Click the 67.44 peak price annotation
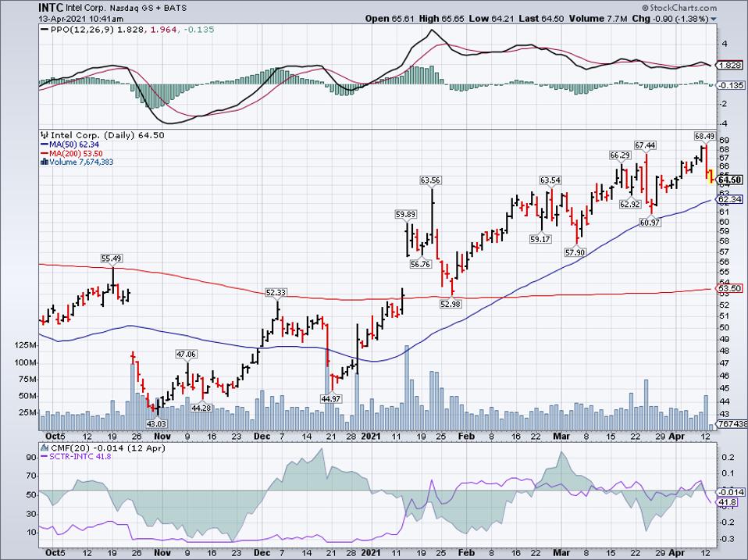748x560 pixels. coord(645,144)
